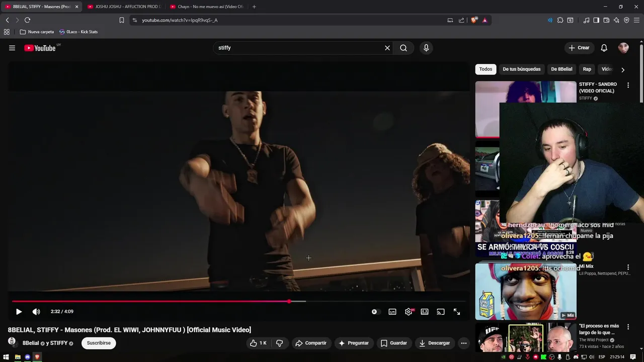Click the Preguntar button
The height and width of the screenshot is (362, 644).
(x=354, y=343)
